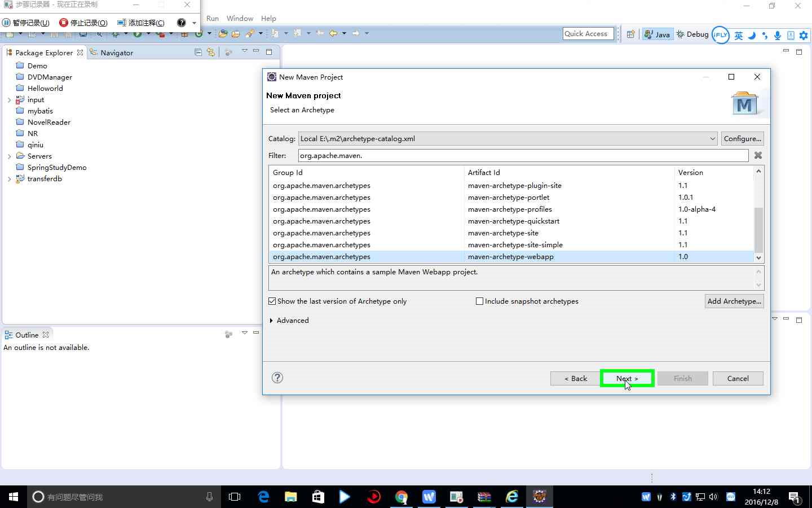This screenshot has height=508, width=812.
Task: Click the iFLY input method logo
Action: [720, 35]
